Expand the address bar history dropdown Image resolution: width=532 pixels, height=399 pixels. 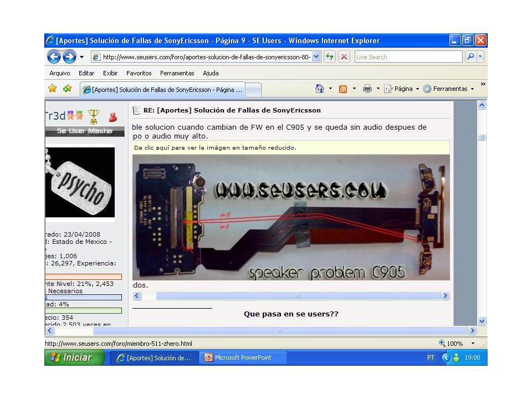pyautogui.click(x=316, y=57)
